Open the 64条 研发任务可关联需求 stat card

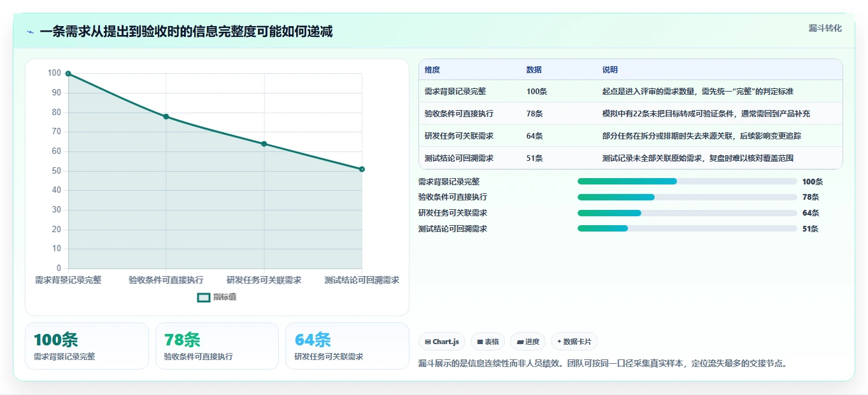tap(347, 346)
